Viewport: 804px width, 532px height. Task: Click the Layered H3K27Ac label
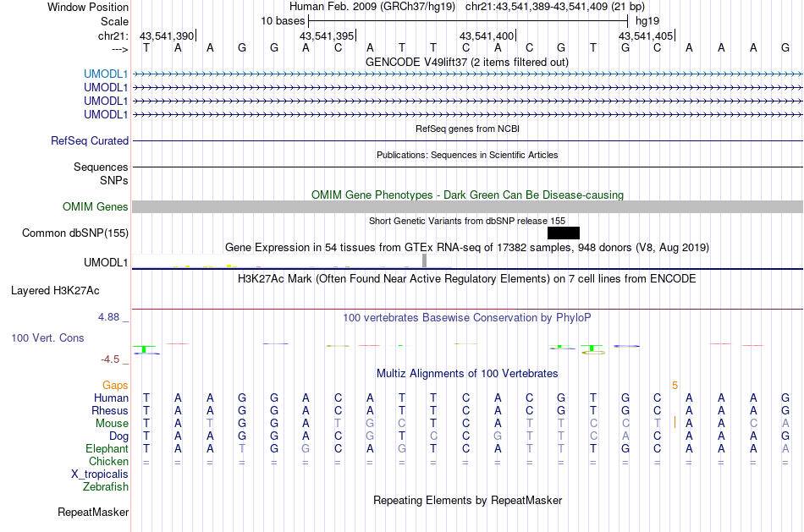coord(55,291)
